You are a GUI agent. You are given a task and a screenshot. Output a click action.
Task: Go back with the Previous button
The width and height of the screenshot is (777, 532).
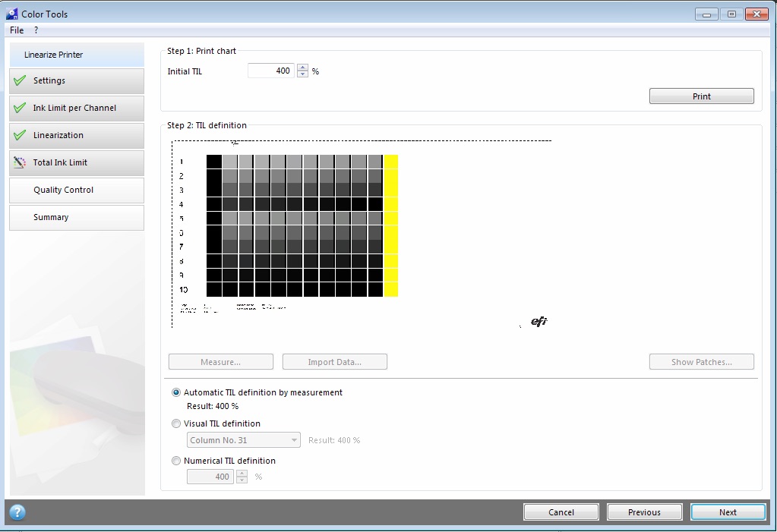coord(644,512)
